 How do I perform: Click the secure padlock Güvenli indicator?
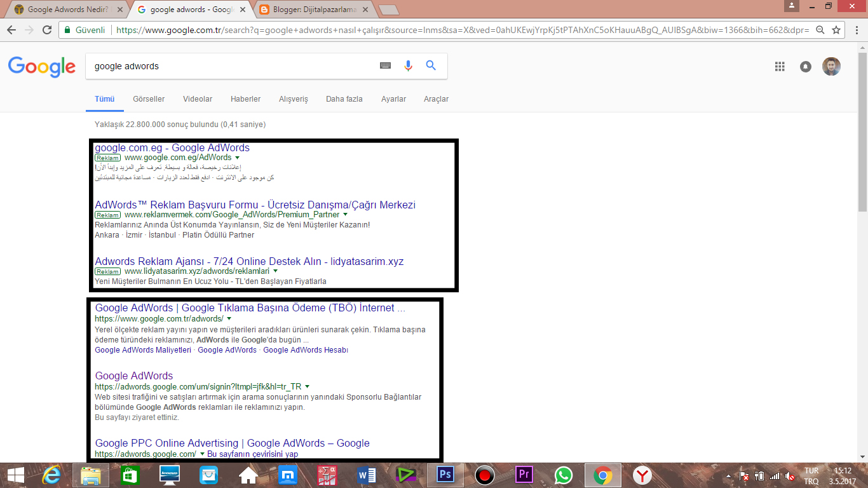85,30
